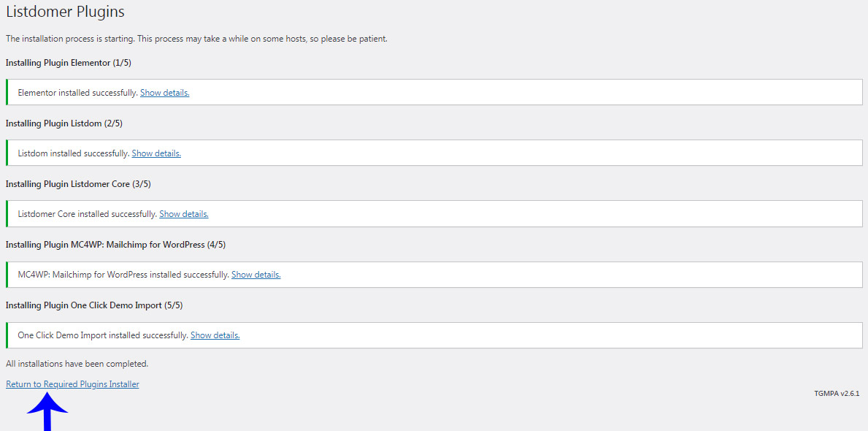Viewport: 868px width, 431px height.
Task: Show details for One Click Demo Import
Action: [x=215, y=335]
